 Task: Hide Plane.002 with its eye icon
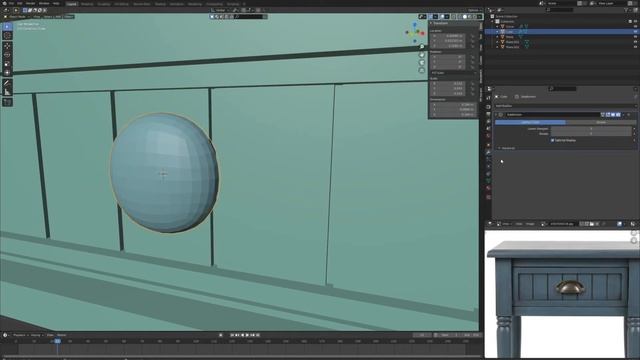pos(636,47)
